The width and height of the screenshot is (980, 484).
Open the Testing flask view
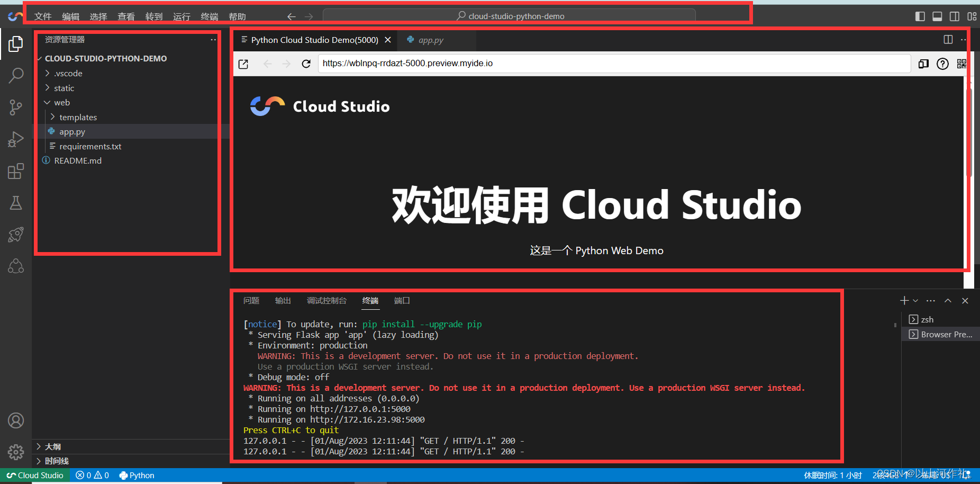pos(16,203)
